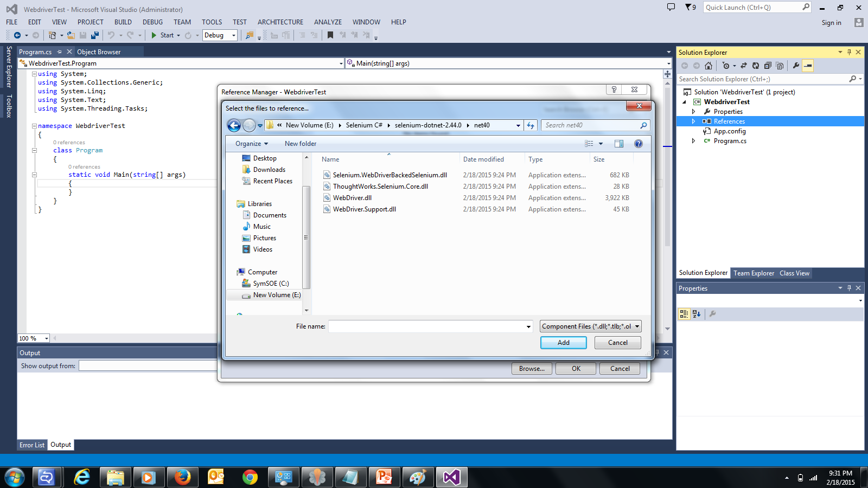Screen dimensions: 868x488
Task: Open the view options dropdown arrow in file dialog
Action: click(601, 144)
